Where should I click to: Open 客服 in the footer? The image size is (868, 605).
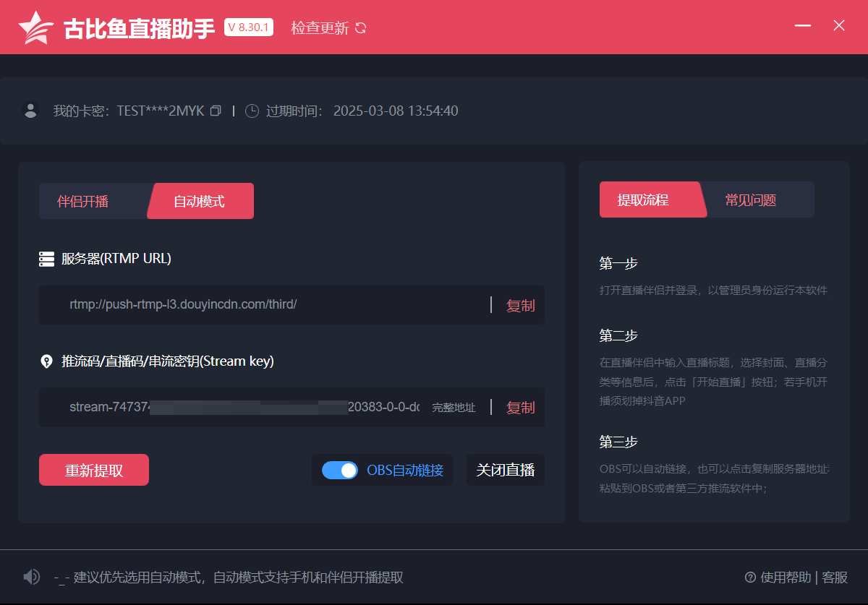[x=835, y=578]
